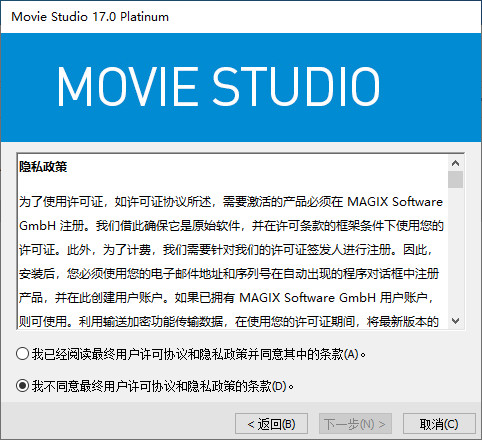Viewport: 482px width, 440px height.
Task: Click the disagreement label text ending with (D)
Action: [163, 386]
